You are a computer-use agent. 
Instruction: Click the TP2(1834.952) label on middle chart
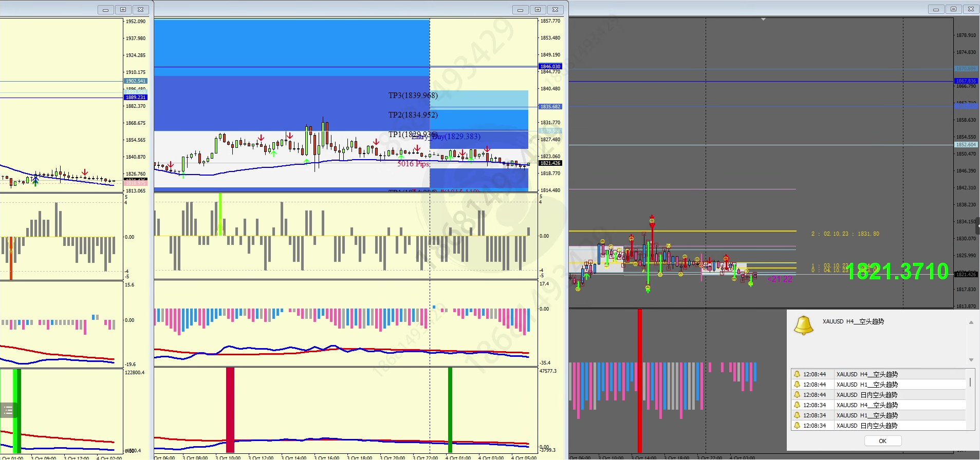[413, 115]
